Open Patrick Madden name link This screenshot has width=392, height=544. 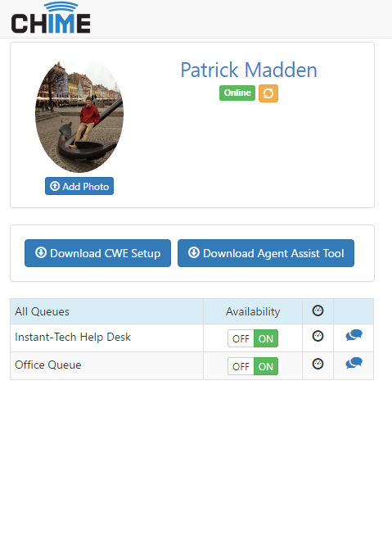tap(249, 70)
